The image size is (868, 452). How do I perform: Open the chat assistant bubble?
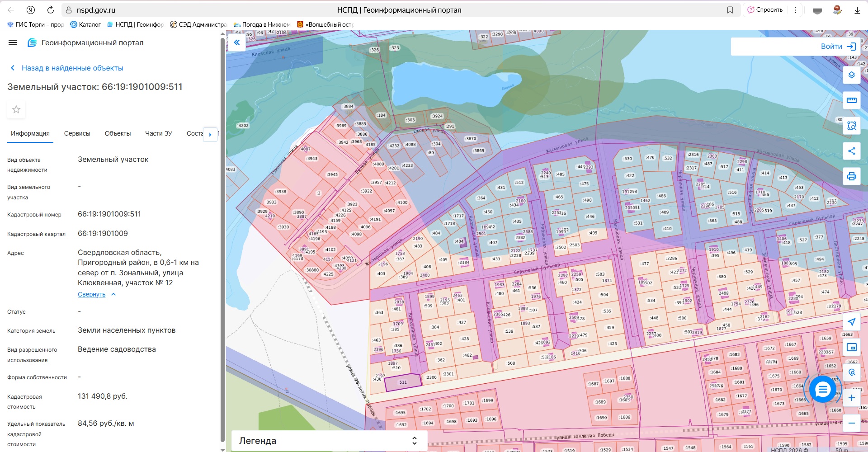[822, 389]
